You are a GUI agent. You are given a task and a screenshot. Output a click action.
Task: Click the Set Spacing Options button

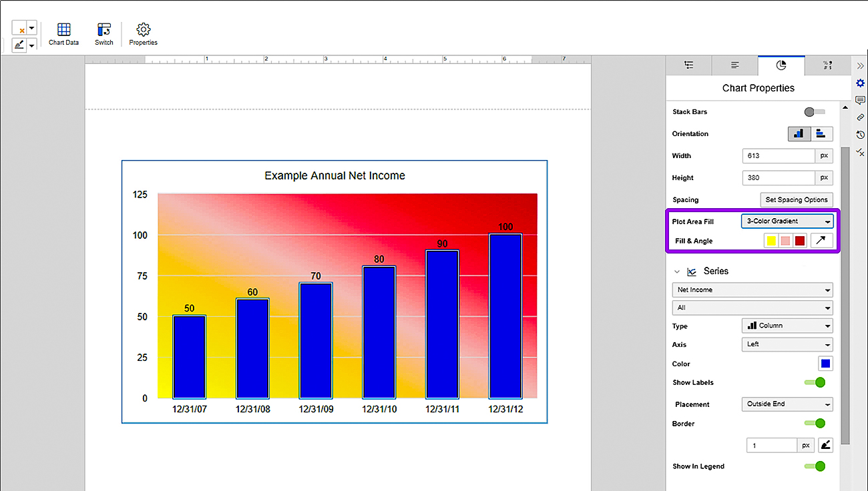797,199
